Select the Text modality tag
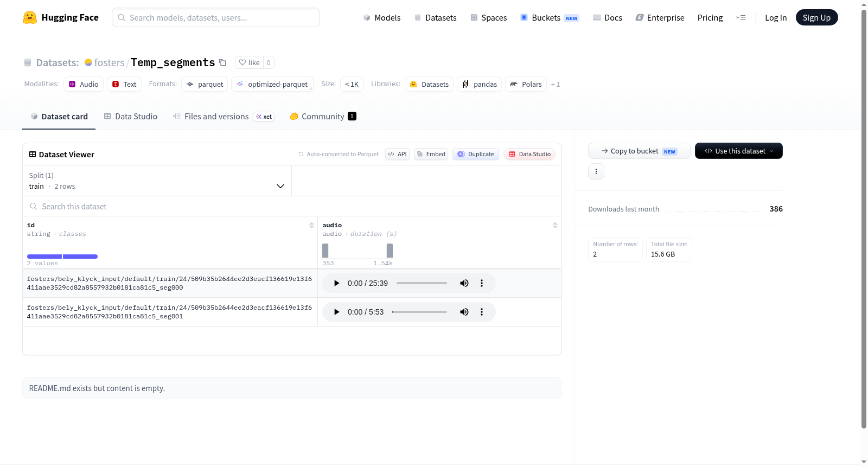 point(124,84)
